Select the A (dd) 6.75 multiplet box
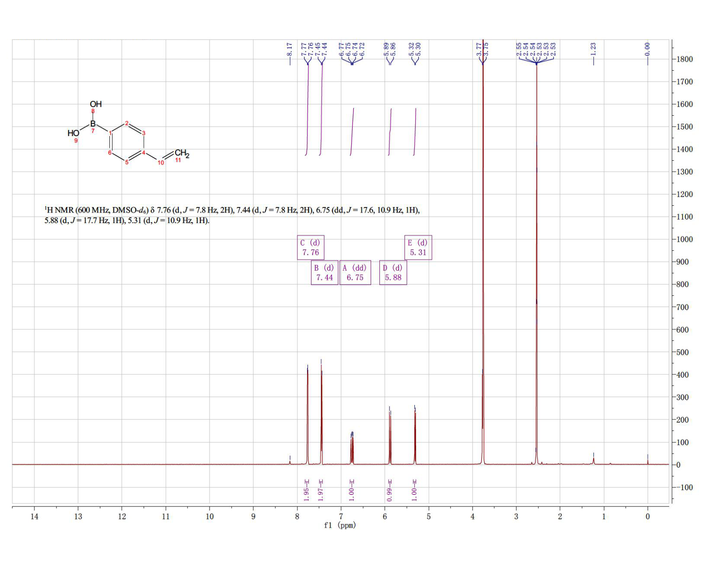This screenshot has height=563, width=728. click(x=355, y=272)
